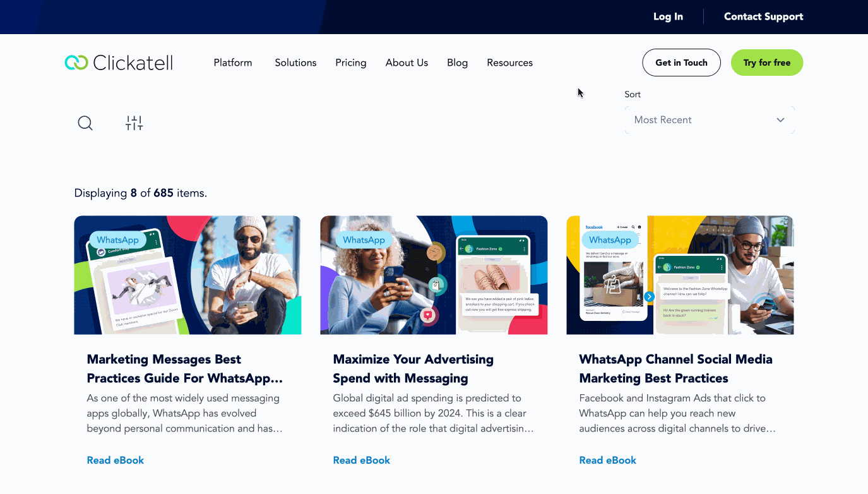The height and width of the screenshot is (494, 868).
Task: Click the WhatsApp Channel Social Media Marketing title
Action: [675, 369]
